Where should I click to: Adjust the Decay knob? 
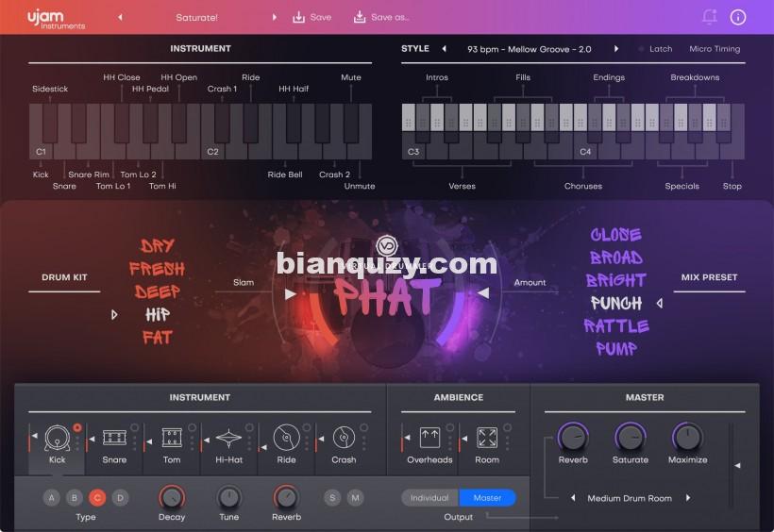172,497
